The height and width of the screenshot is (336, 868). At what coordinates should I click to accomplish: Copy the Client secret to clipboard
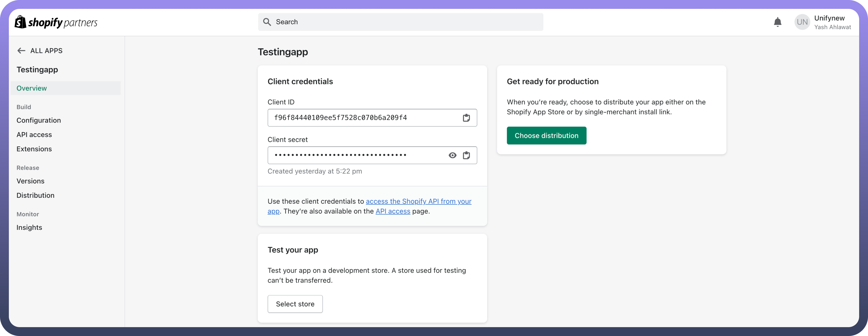click(466, 155)
